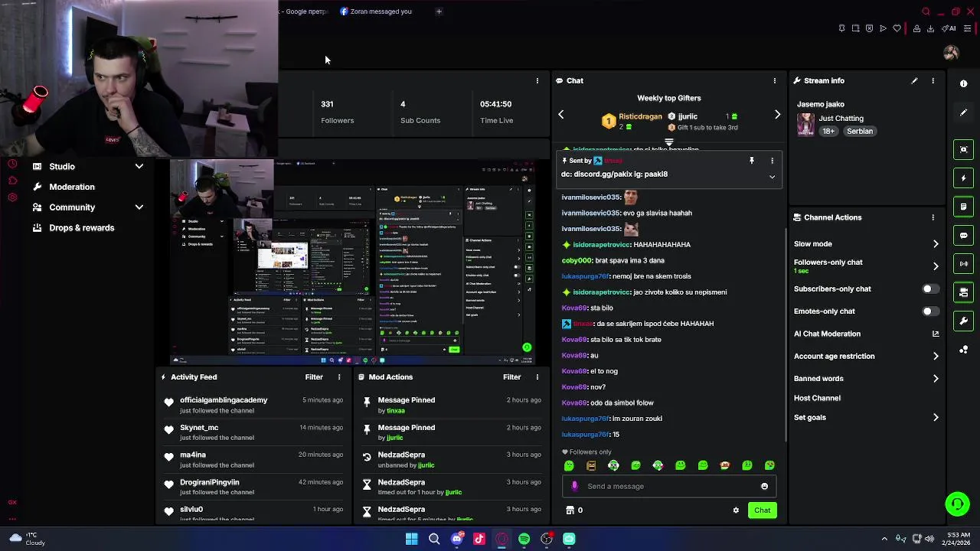Open Spotify from the taskbar
Image resolution: width=980 pixels, height=551 pixels.
point(524,539)
